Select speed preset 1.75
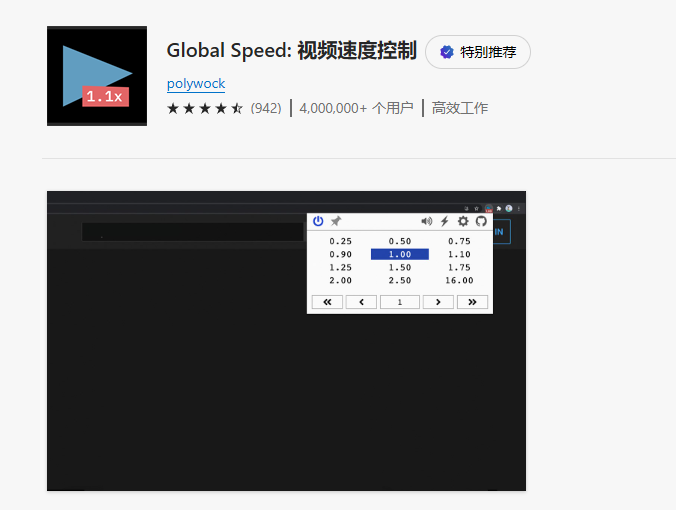The image size is (676, 510). (459, 267)
